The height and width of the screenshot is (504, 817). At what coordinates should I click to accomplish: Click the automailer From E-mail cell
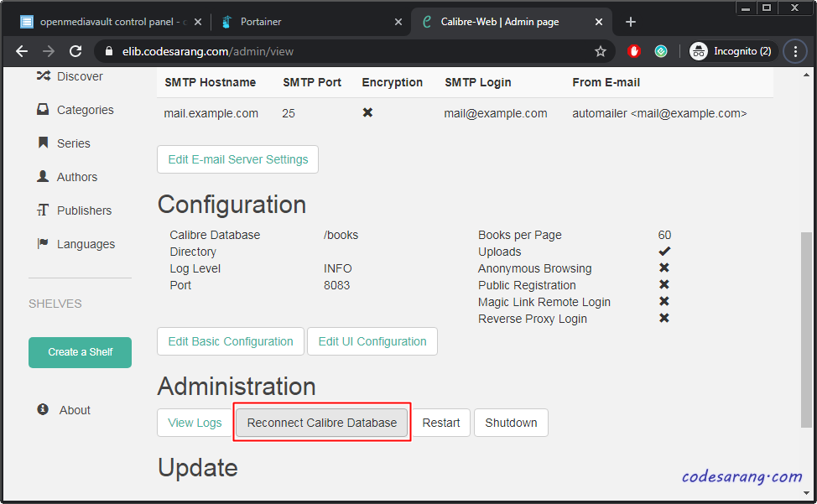(659, 113)
